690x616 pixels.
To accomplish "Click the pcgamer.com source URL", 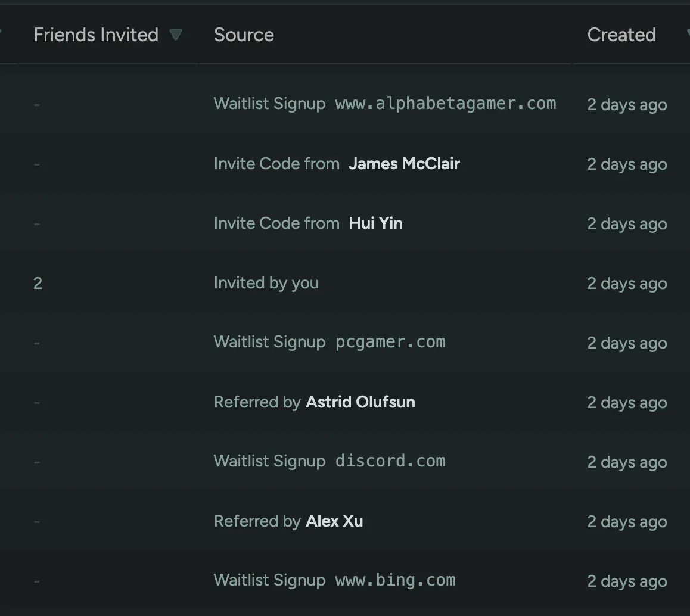I will (390, 342).
